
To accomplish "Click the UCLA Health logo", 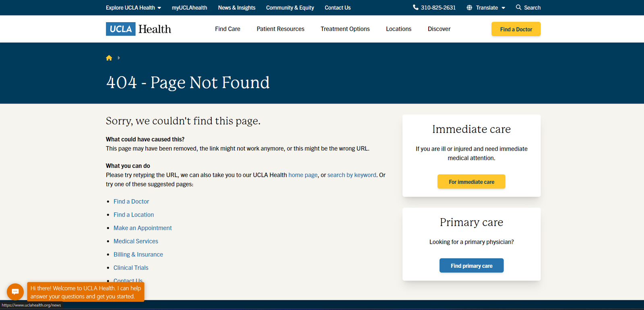I will 138,29.
